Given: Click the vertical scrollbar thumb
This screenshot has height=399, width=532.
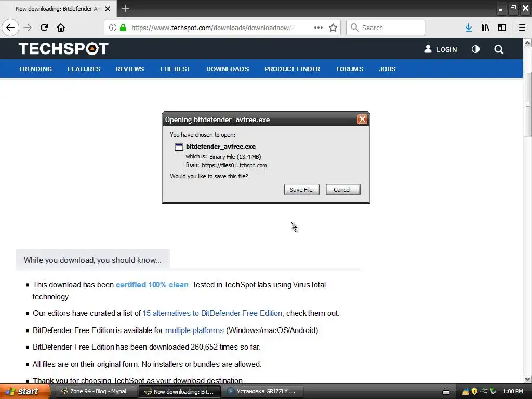Looking at the screenshot, I should [x=528, y=104].
